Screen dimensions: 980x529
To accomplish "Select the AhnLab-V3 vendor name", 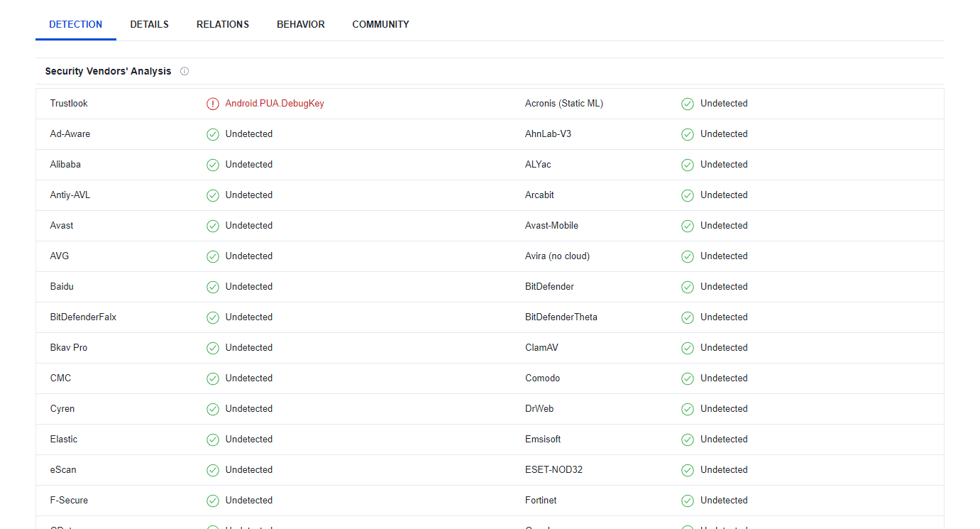I will tap(548, 134).
